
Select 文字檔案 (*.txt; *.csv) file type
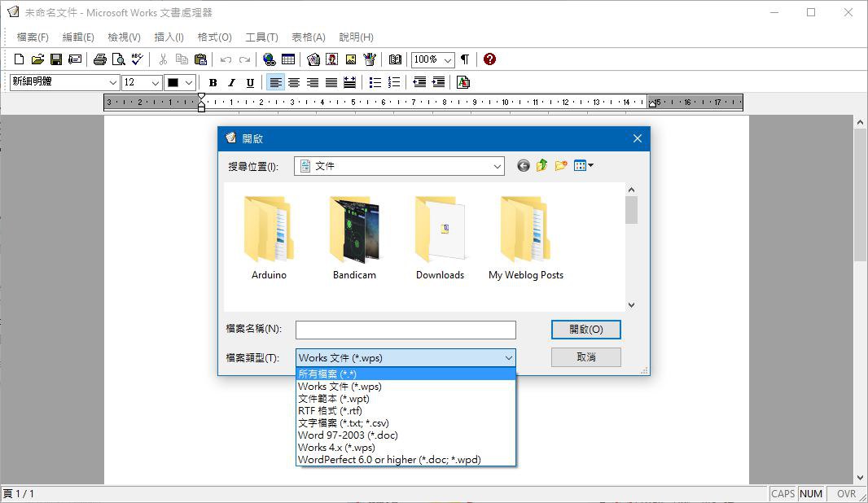(x=406, y=422)
